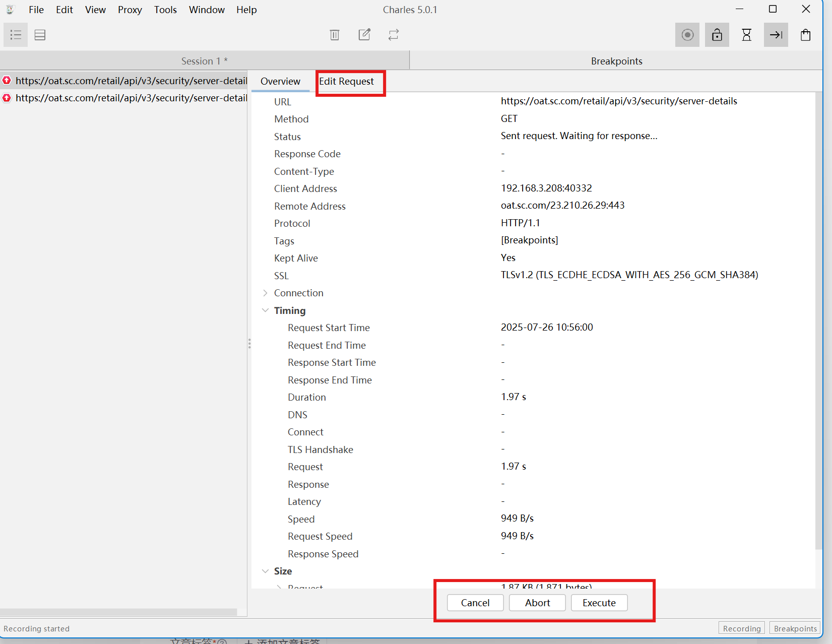Select the SSL row
Viewport: 832px width, 644px height.
click(533, 275)
